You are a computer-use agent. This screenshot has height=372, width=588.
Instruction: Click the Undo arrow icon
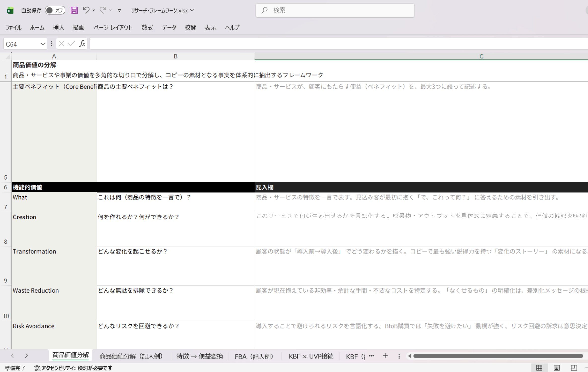pos(86,10)
